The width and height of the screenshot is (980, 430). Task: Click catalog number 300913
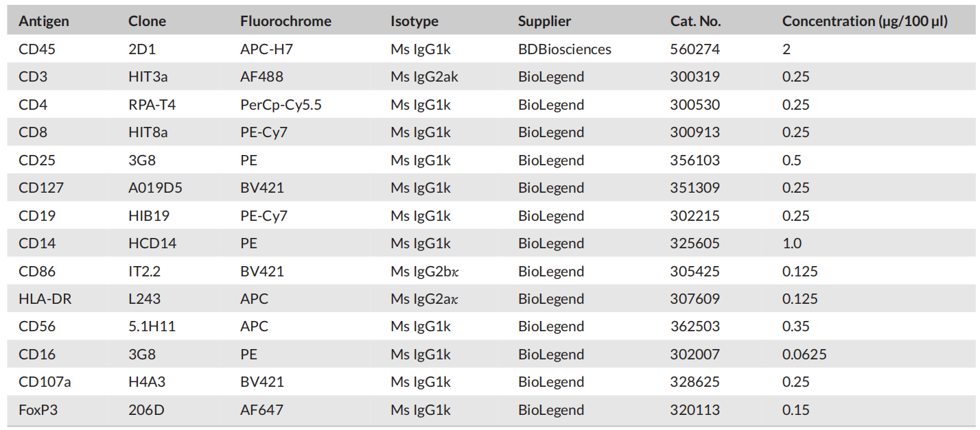(695, 132)
